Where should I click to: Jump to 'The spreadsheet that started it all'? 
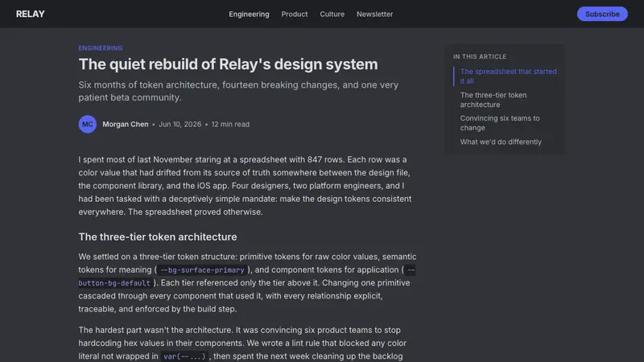tap(508, 76)
